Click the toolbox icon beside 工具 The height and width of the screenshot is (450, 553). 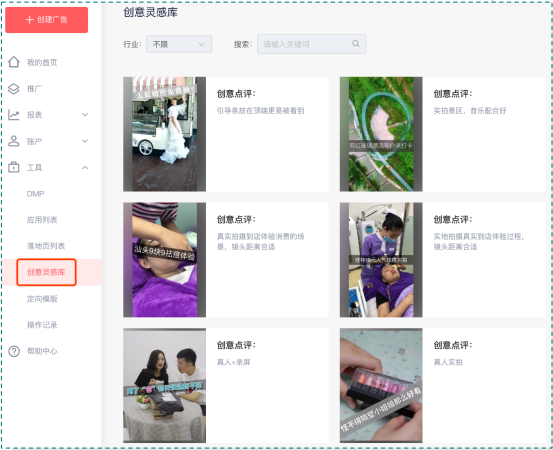[14, 167]
